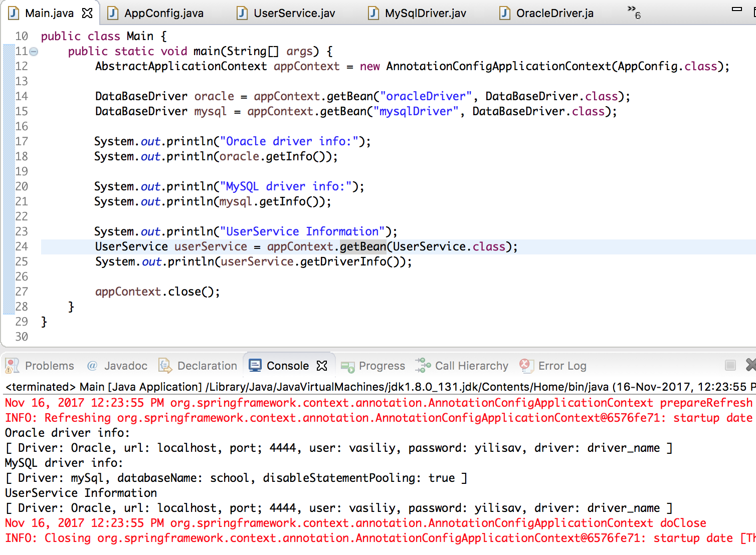
Task: Click the Progress view icon
Action: click(x=347, y=366)
